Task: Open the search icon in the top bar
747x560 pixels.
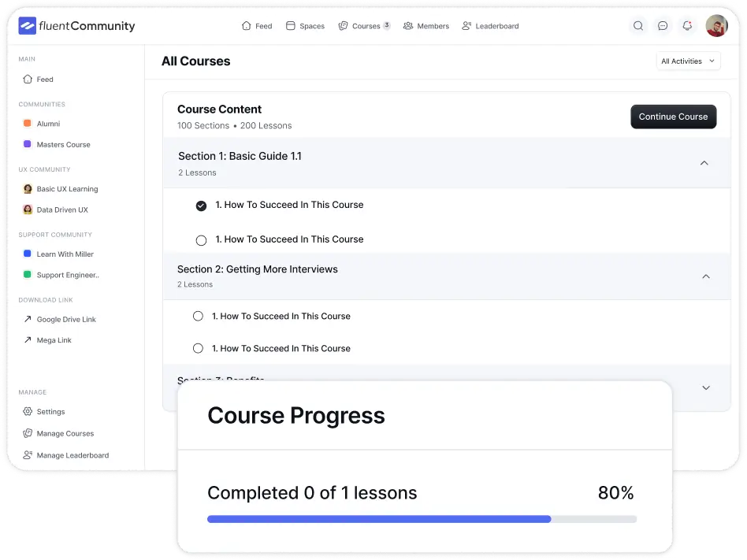Action: point(638,25)
